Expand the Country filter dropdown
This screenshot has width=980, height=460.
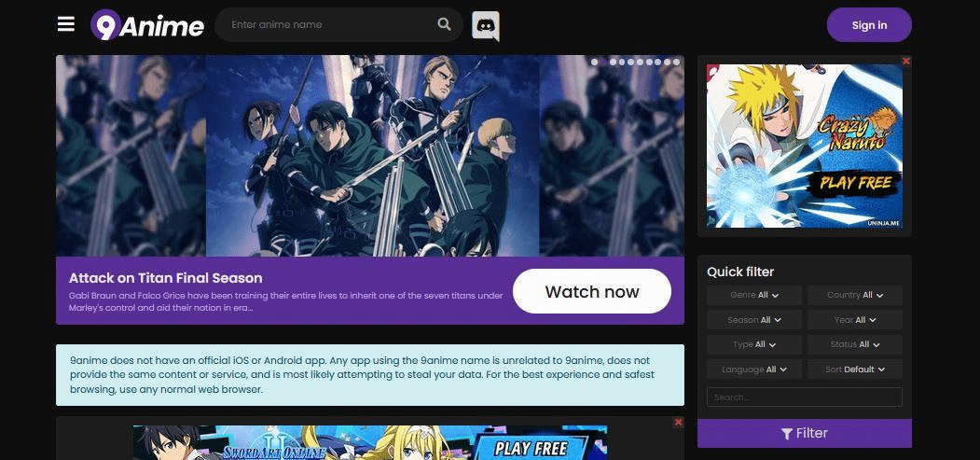point(855,295)
